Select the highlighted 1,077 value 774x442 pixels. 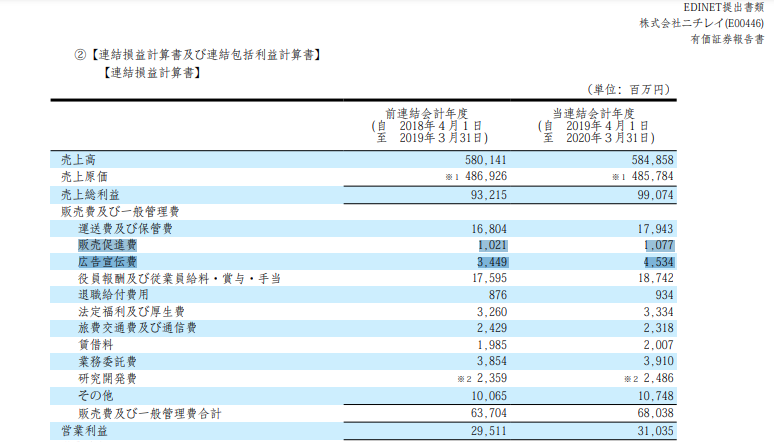coord(659,245)
